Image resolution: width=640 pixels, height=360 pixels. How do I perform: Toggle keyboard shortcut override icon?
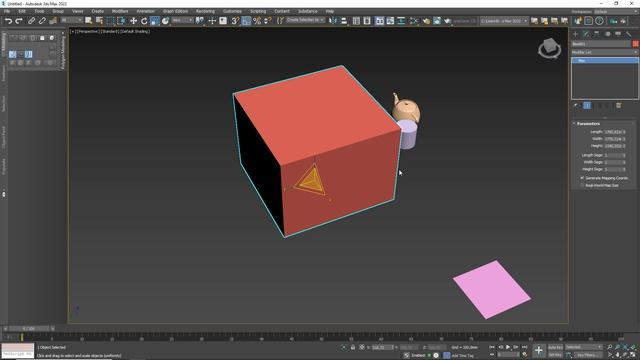[x=223, y=21]
